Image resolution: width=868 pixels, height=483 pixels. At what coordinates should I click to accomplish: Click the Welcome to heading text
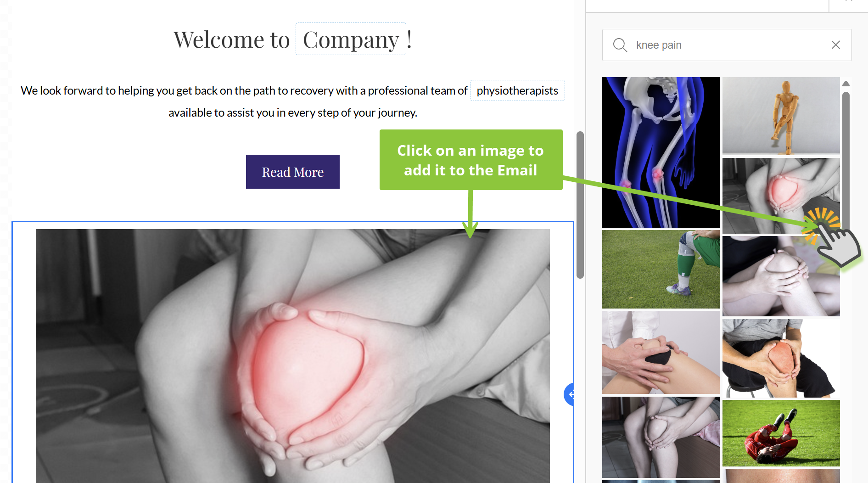pos(231,39)
